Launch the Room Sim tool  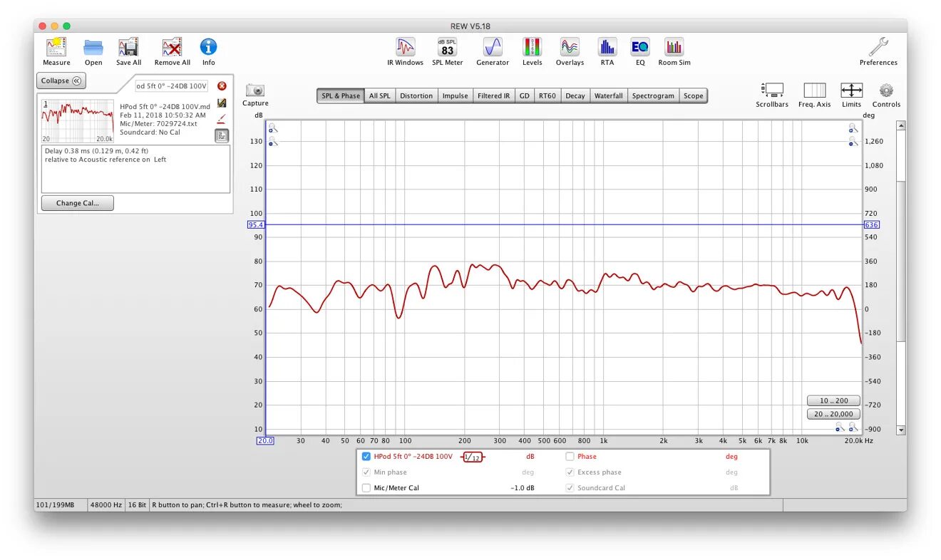674,52
